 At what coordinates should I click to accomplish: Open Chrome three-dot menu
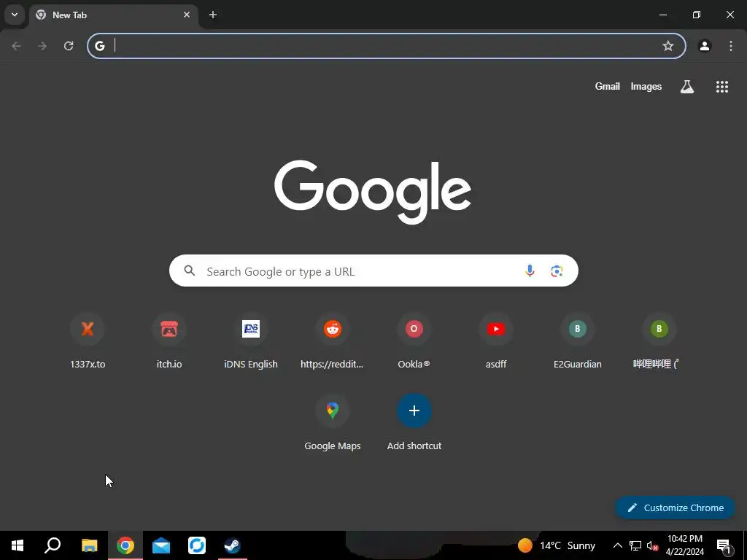731,46
